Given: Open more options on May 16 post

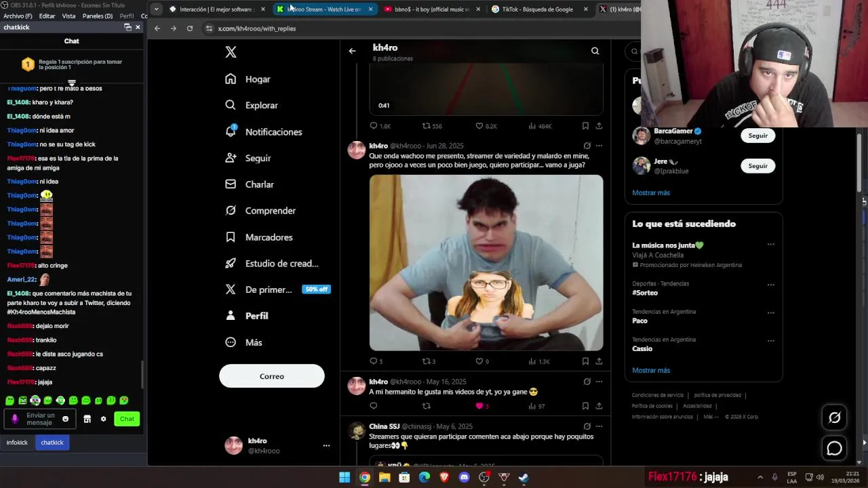Looking at the screenshot, I should (x=599, y=382).
